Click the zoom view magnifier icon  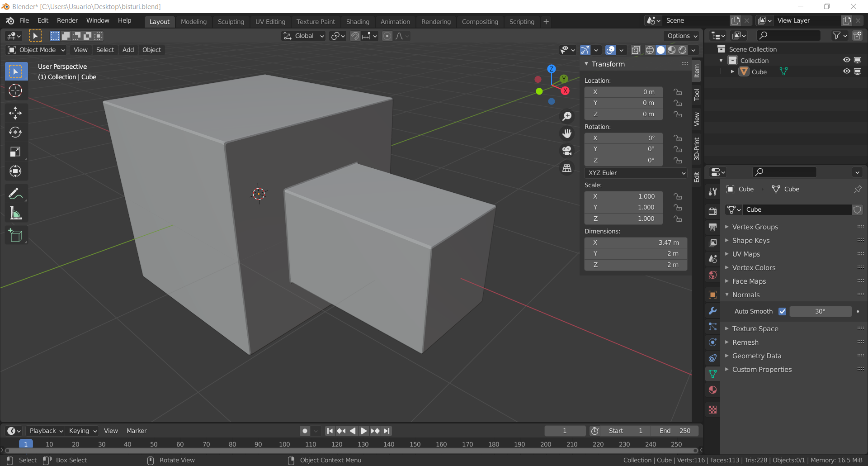coord(567,116)
